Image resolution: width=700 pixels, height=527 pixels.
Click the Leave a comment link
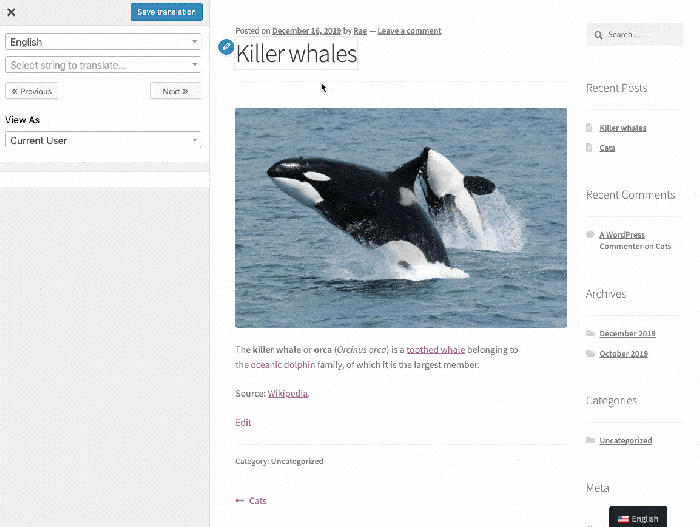[409, 31]
